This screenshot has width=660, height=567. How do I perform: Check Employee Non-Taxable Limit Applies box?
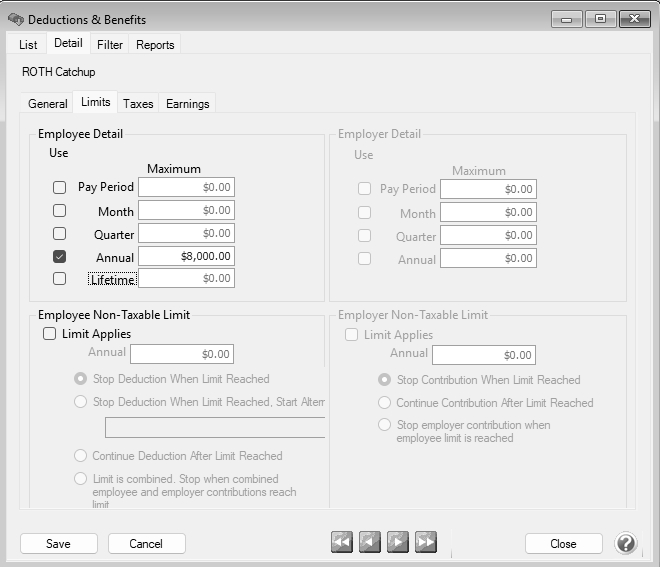pyautogui.click(x=49, y=334)
